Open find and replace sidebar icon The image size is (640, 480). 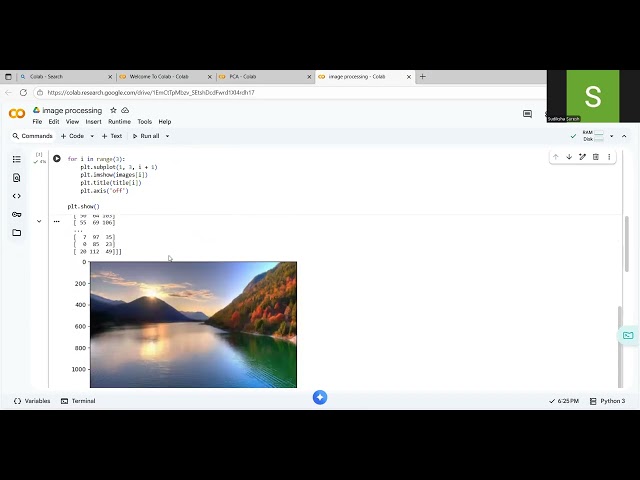tap(17, 178)
